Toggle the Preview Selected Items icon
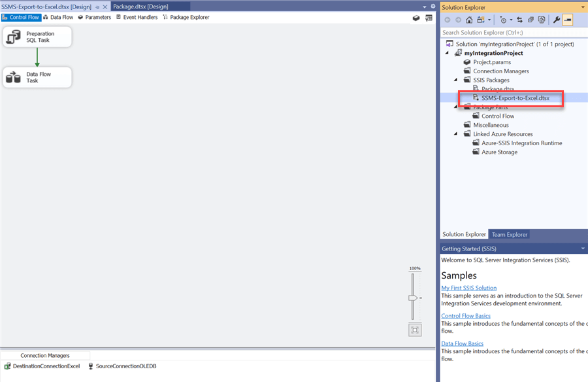 coord(567,20)
